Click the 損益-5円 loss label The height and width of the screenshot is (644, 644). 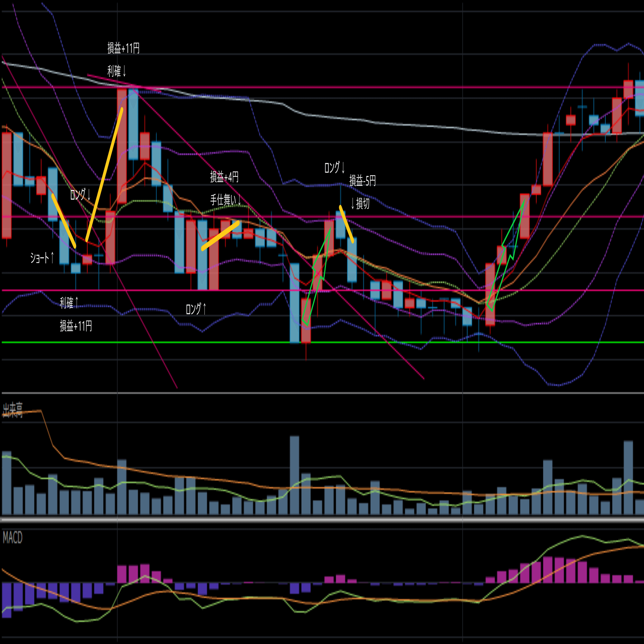click(362, 181)
